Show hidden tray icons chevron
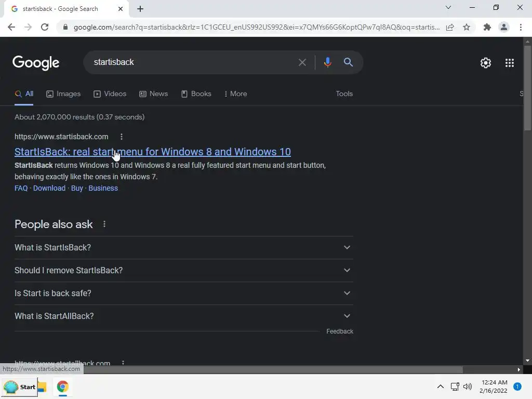Screen dimensions: 532x399 441,387
